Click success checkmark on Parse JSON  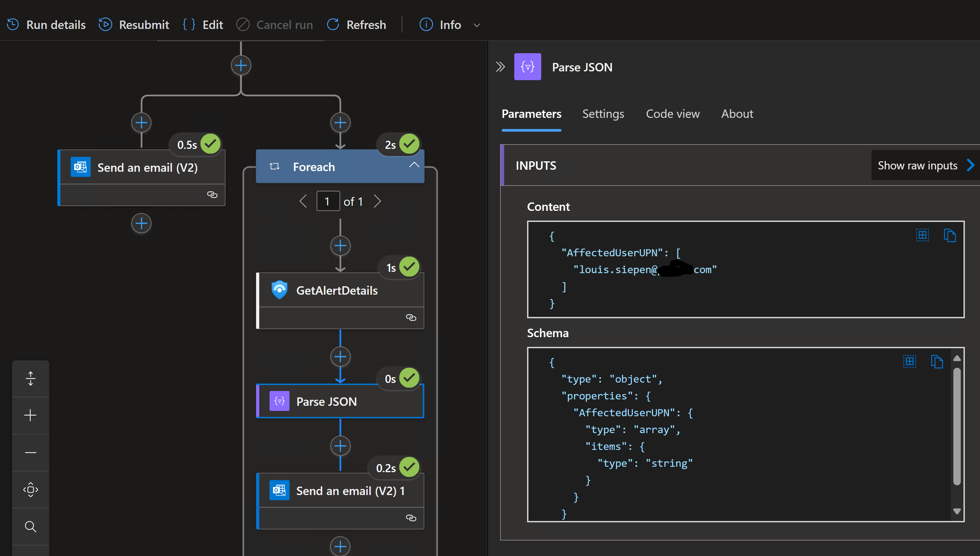[x=409, y=378]
